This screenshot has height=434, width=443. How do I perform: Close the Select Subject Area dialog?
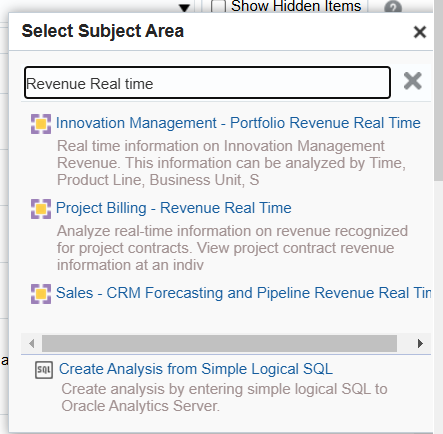click(420, 32)
